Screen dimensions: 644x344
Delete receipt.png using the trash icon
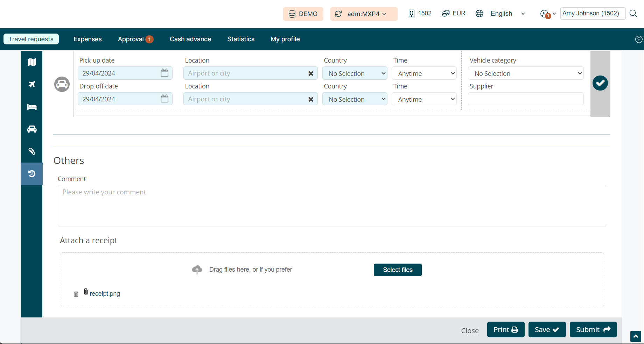click(x=76, y=294)
